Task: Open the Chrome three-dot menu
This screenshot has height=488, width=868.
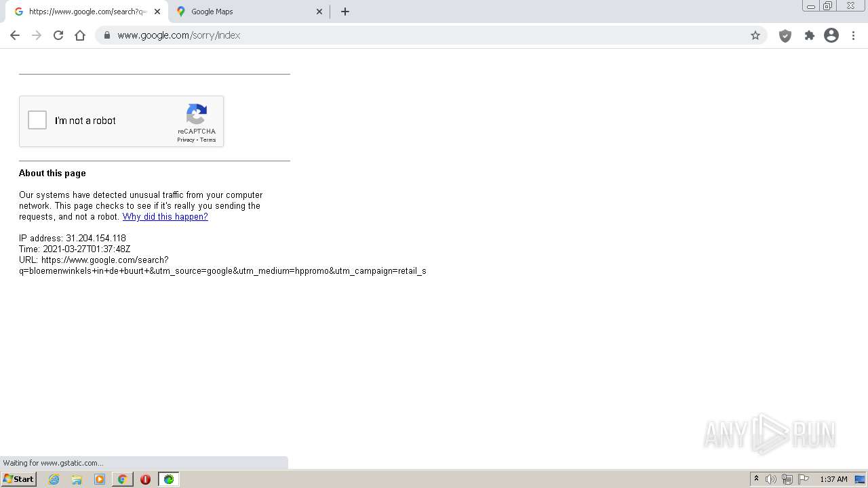Action: point(854,35)
